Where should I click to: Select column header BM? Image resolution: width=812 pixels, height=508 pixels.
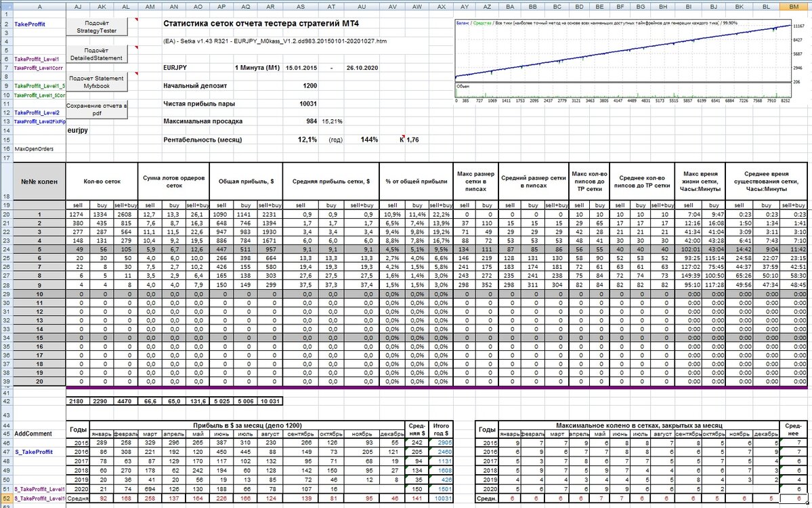click(794, 7)
